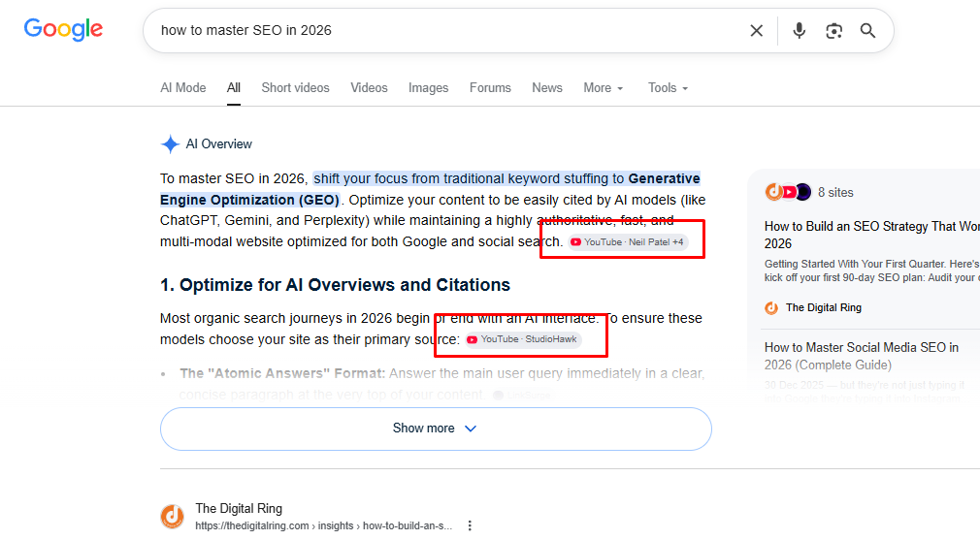Image resolution: width=980 pixels, height=540 pixels.
Task: Open Short videos tab
Action: 295,88
